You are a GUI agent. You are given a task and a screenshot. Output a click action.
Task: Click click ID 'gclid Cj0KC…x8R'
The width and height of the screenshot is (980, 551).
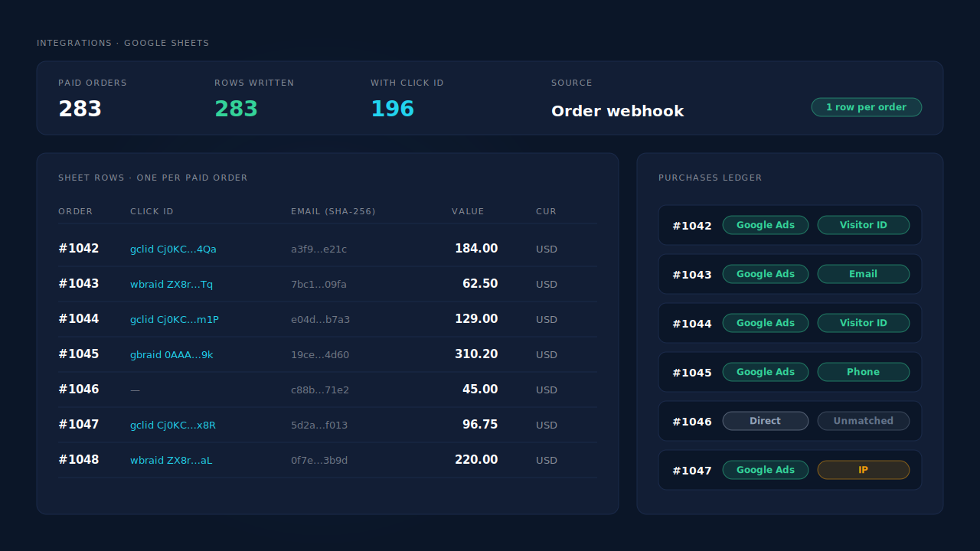coord(173,425)
